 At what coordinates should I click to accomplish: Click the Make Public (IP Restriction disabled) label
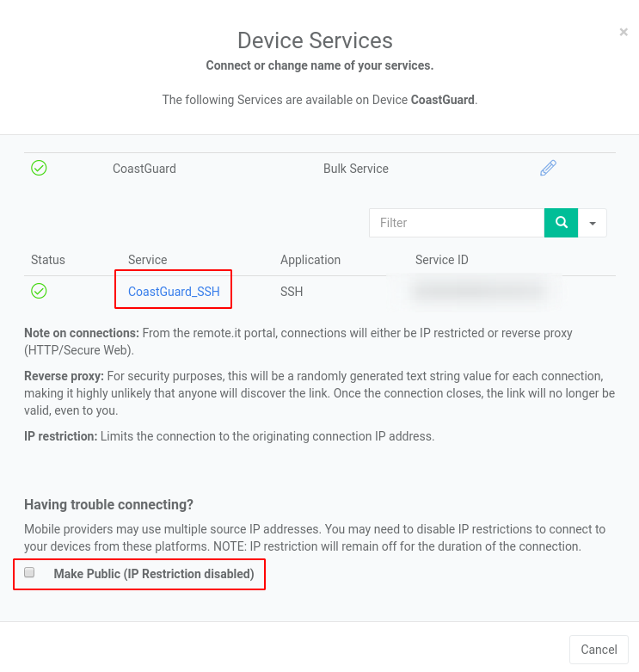pos(154,574)
